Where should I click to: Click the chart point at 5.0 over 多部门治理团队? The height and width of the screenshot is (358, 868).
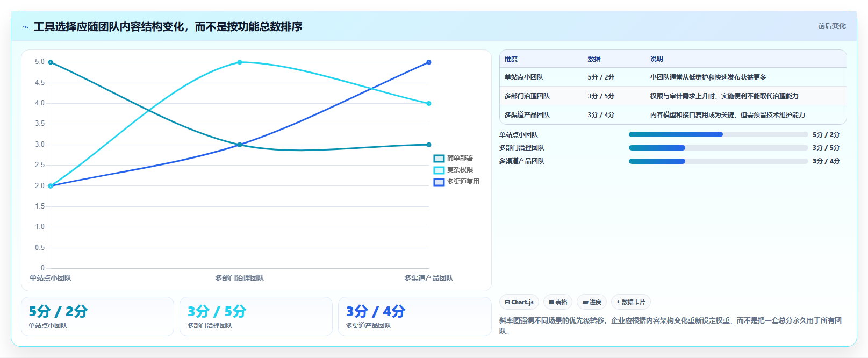coord(240,62)
